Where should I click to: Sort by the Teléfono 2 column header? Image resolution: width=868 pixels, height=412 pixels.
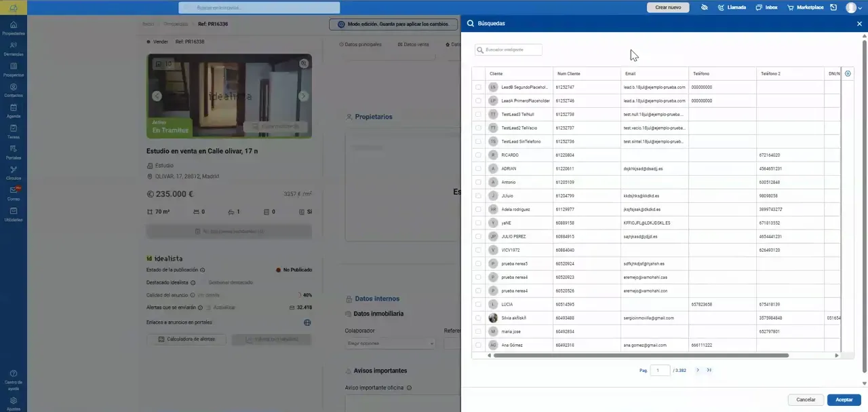[790, 73]
